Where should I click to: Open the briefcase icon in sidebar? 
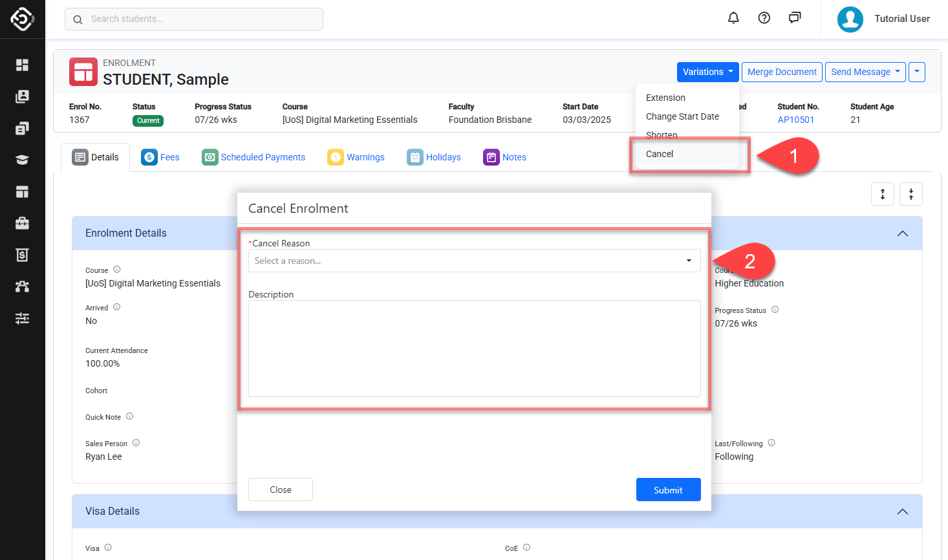22,223
